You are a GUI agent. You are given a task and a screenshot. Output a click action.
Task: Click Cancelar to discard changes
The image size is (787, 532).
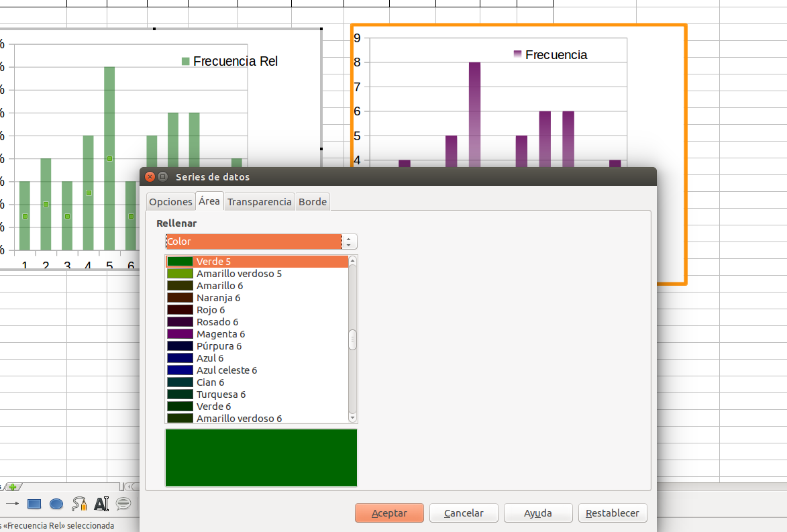(464, 513)
